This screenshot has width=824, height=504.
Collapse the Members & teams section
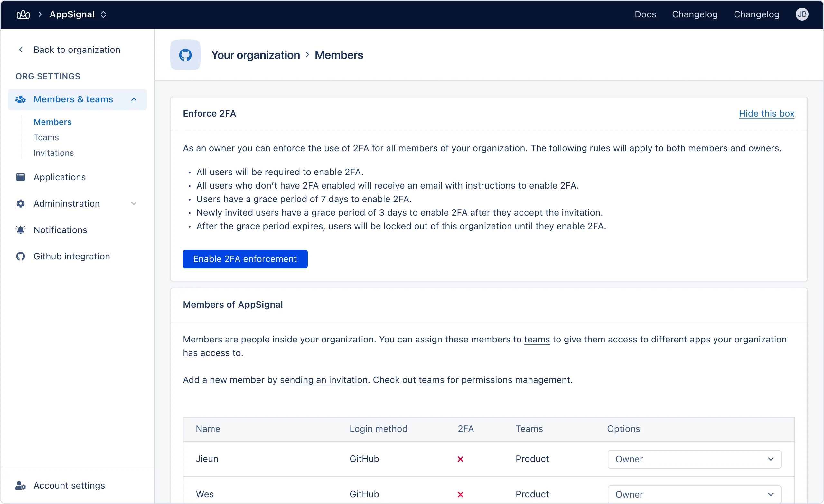point(134,99)
